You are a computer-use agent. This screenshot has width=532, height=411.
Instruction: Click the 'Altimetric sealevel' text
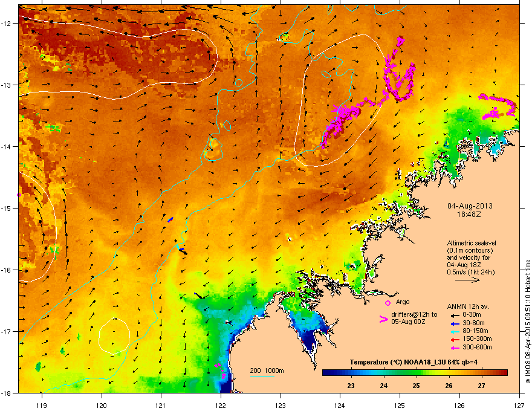pos(472,243)
